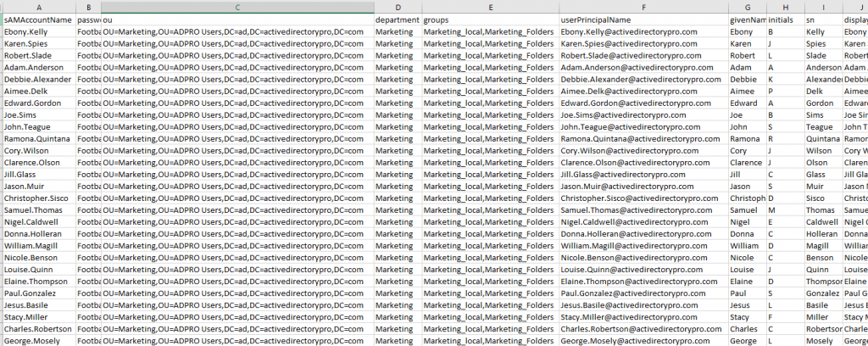Click George.Mosely@activedirectorypro.com email cell
This screenshot has width=868, height=346.
[643, 341]
